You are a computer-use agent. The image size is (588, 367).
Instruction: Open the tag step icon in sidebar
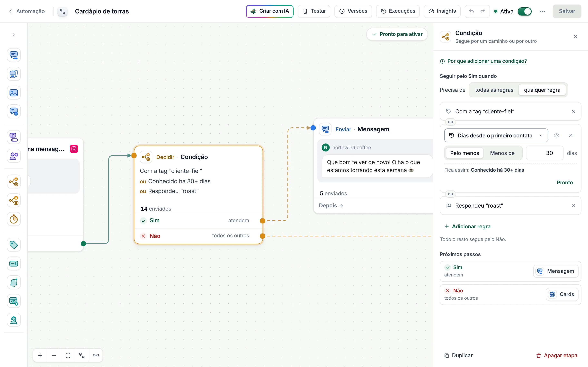[x=14, y=245]
